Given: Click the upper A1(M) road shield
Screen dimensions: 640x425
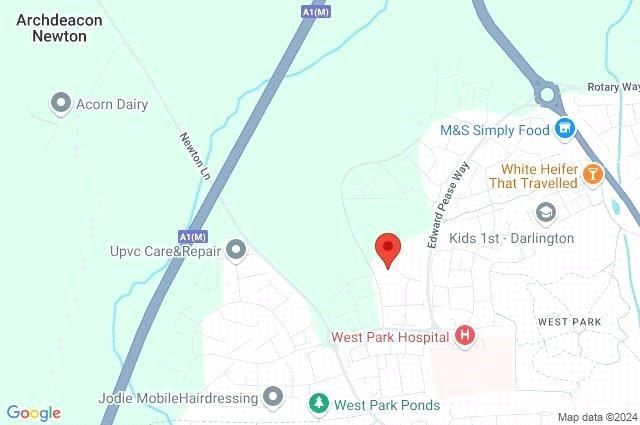Looking at the screenshot, I should [x=316, y=12].
